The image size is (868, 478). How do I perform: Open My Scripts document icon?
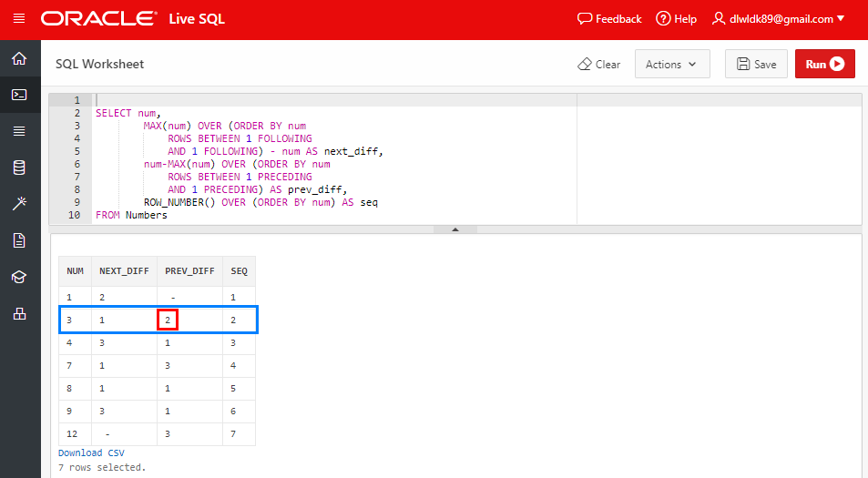[19, 240]
